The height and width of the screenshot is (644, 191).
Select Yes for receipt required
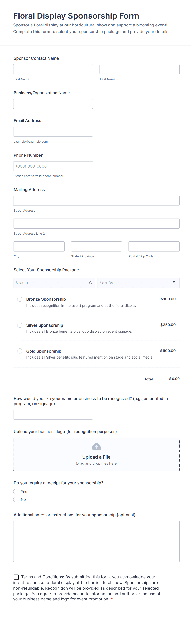[16, 492]
